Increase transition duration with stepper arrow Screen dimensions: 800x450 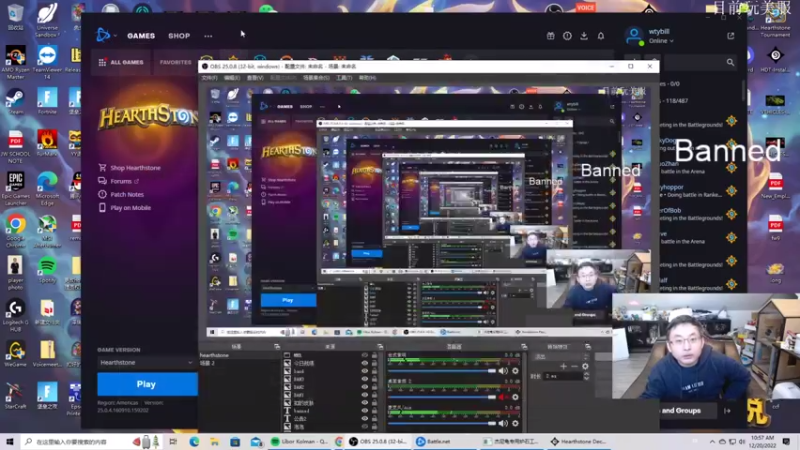click(586, 374)
